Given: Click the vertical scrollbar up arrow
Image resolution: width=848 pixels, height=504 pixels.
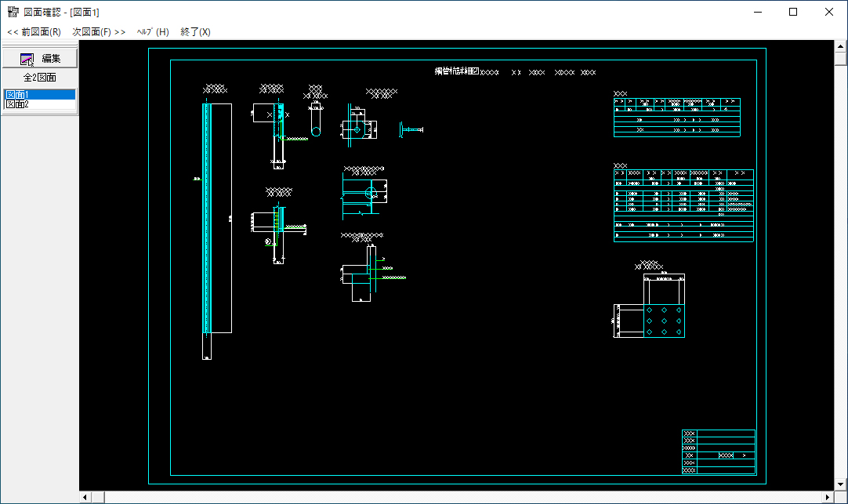Looking at the screenshot, I should 840,47.
